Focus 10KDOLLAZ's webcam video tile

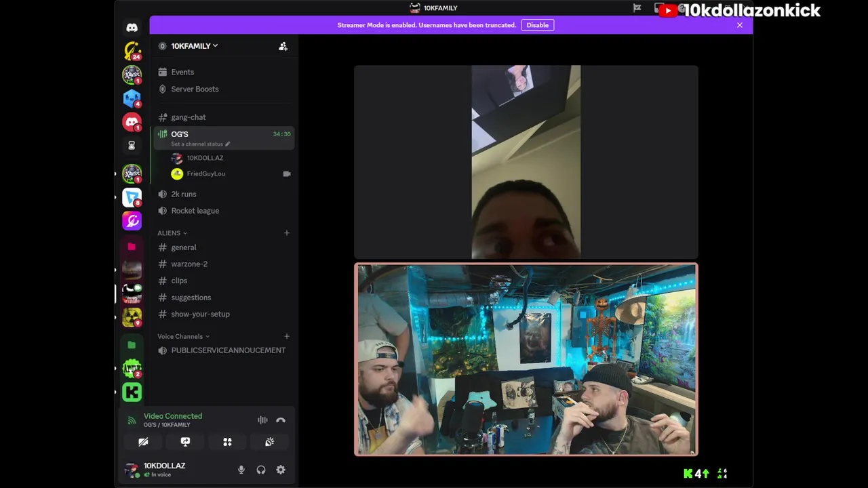[526, 359]
